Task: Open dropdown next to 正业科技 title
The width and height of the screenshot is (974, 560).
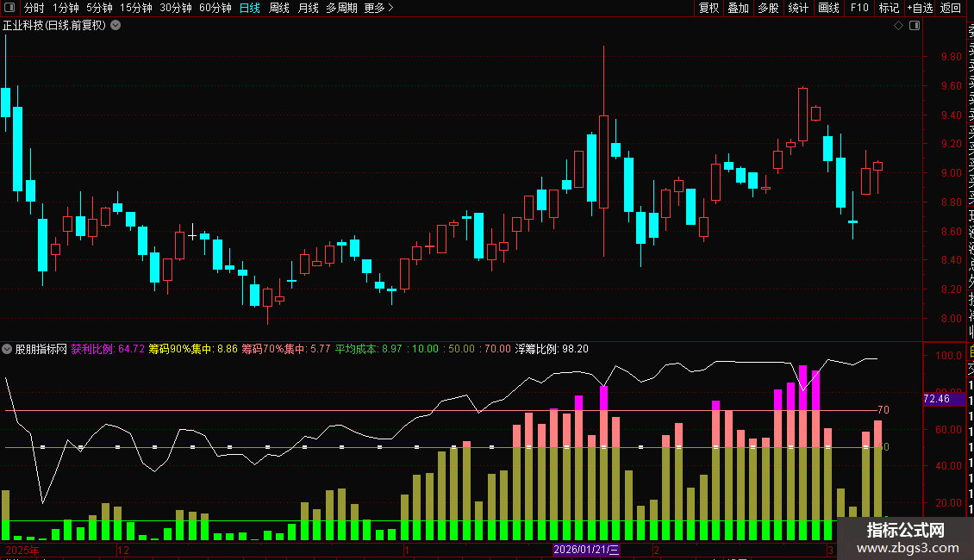Action: pos(116,26)
